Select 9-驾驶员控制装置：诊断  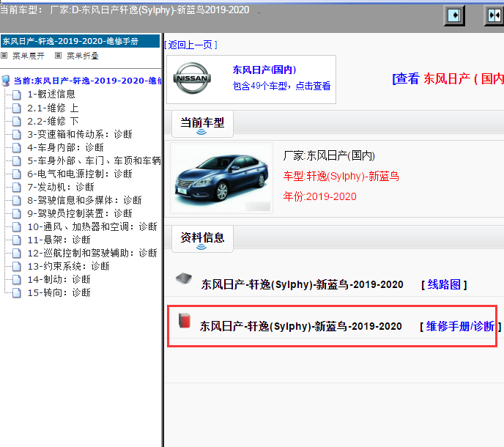[x=80, y=213]
